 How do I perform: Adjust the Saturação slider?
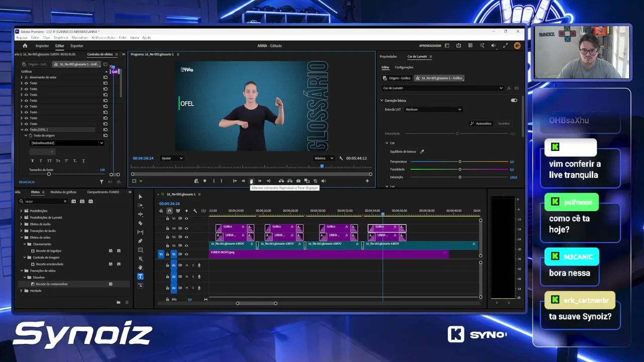[459, 177]
